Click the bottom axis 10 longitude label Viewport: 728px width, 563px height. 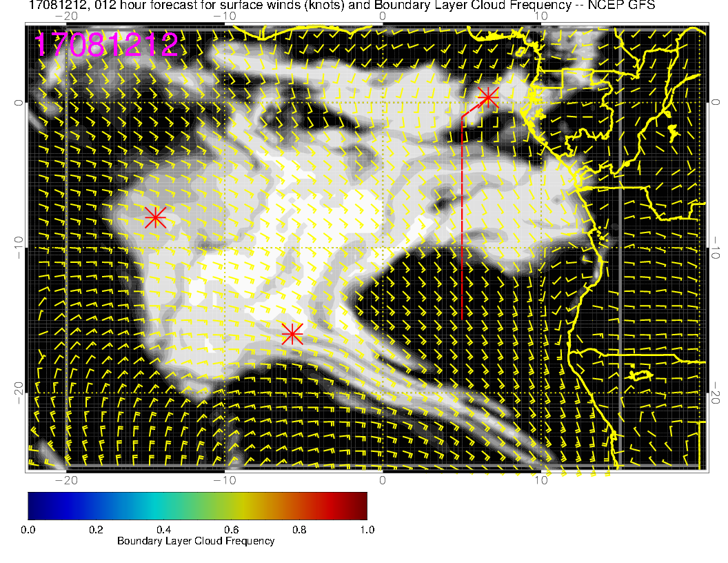coord(541,480)
